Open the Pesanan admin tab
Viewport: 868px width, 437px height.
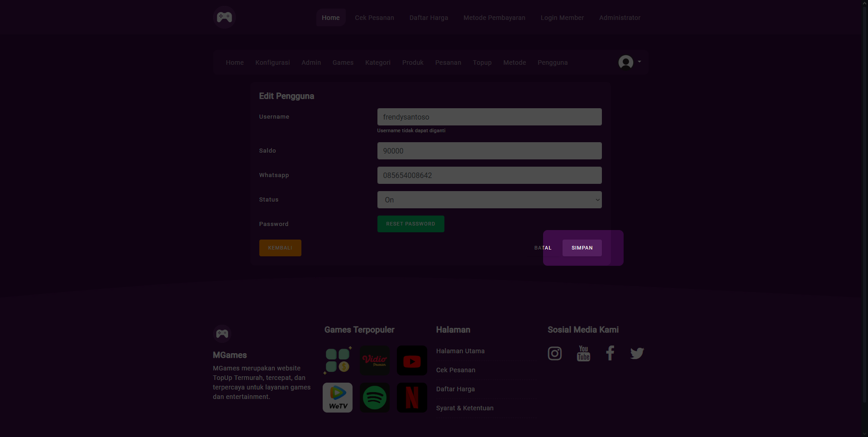pos(448,62)
